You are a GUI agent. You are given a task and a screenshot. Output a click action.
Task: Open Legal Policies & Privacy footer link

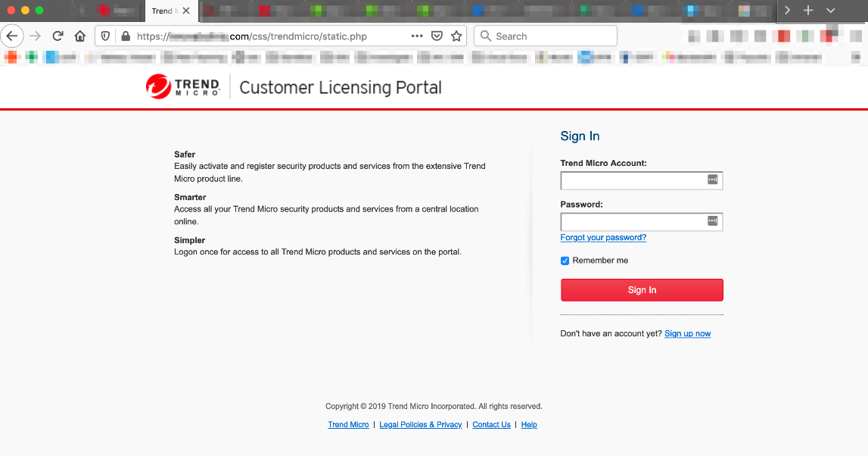point(420,425)
